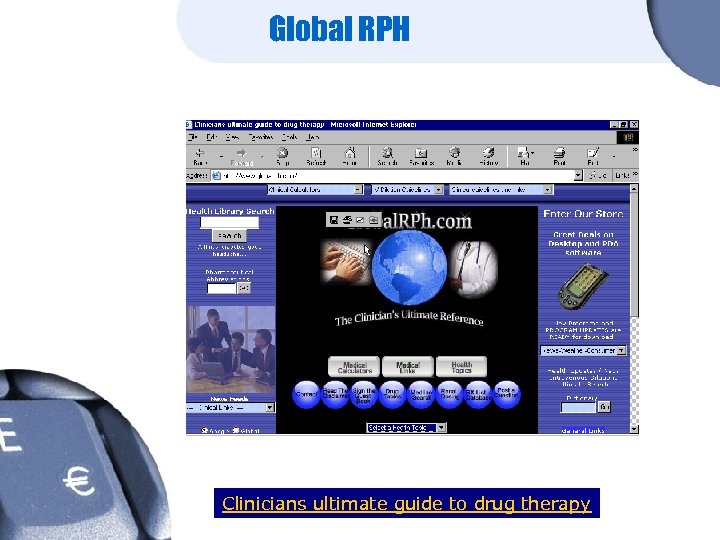Click the Links bar label
Image resolution: width=720 pixels, height=540 pixels.
tap(622, 175)
